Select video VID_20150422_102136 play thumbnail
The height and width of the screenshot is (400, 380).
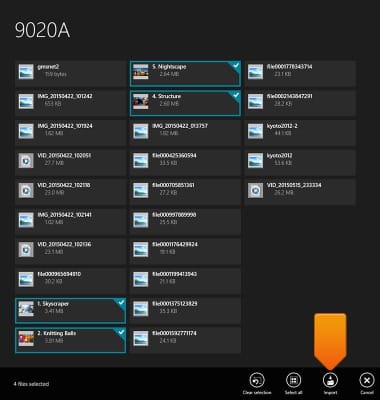tap(26, 250)
